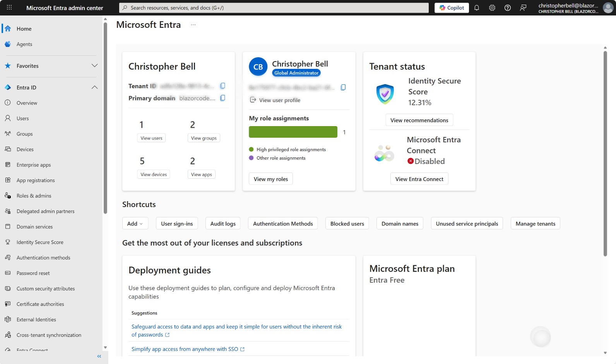
Task: Open the notifications bell icon
Action: (x=477, y=8)
